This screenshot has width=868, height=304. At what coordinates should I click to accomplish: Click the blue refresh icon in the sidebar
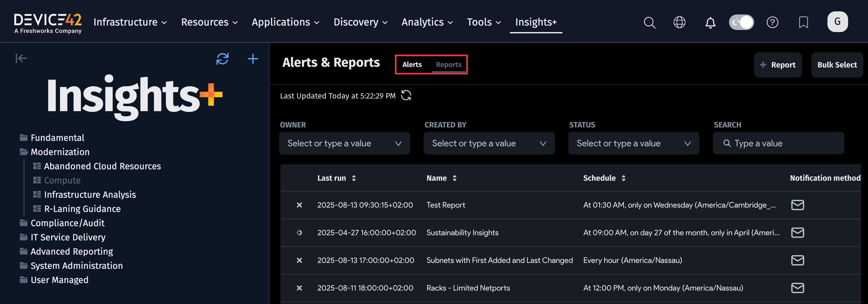pos(222,59)
